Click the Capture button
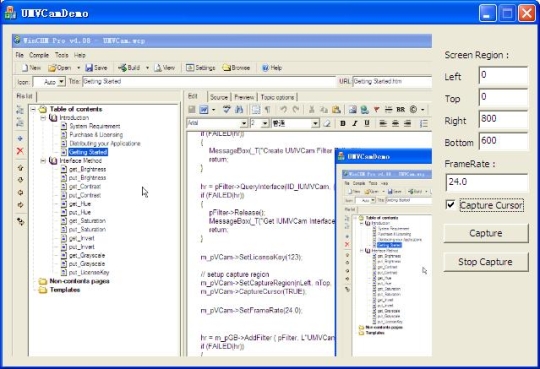 click(486, 233)
